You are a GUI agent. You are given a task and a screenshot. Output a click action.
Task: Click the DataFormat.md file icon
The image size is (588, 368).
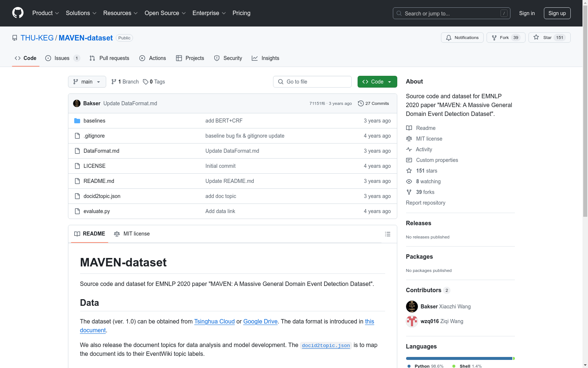77,151
